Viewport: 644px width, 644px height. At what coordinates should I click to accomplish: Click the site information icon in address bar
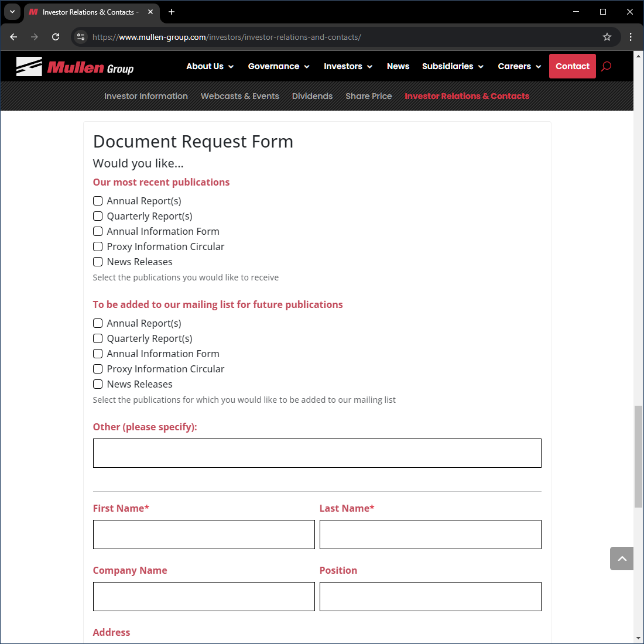[80, 36]
